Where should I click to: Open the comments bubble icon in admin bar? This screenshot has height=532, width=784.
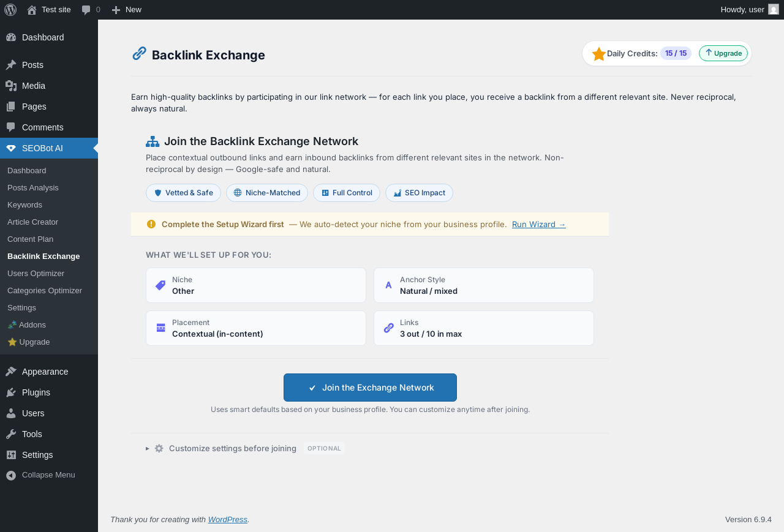point(86,10)
